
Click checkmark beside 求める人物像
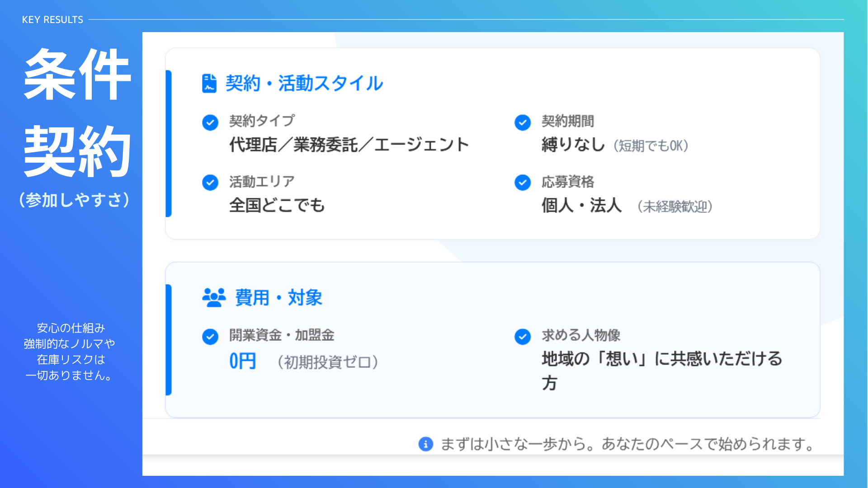(x=523, y=337)
